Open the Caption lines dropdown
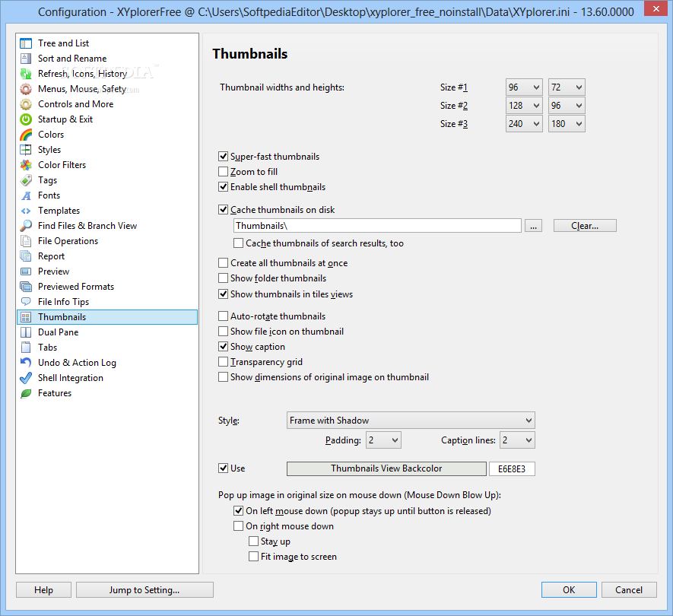Screen dimensions: 673x616 [517, 440]
